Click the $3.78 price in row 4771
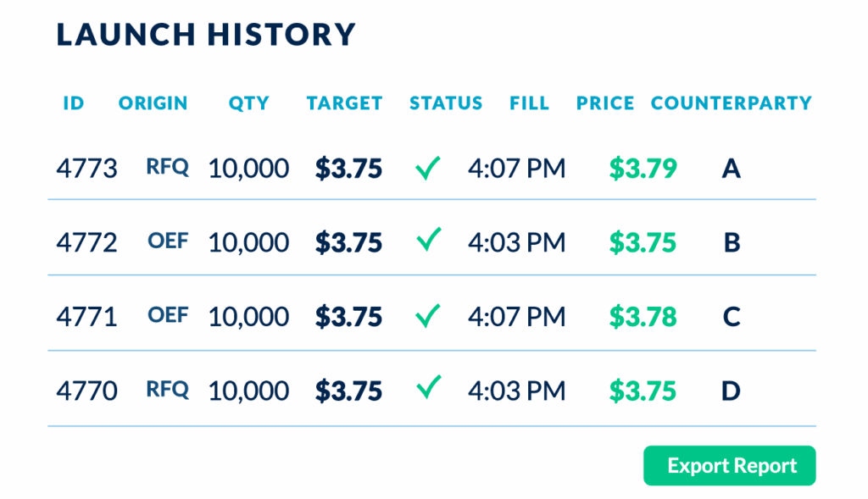The image size is (868, 499). pos(643,317)
